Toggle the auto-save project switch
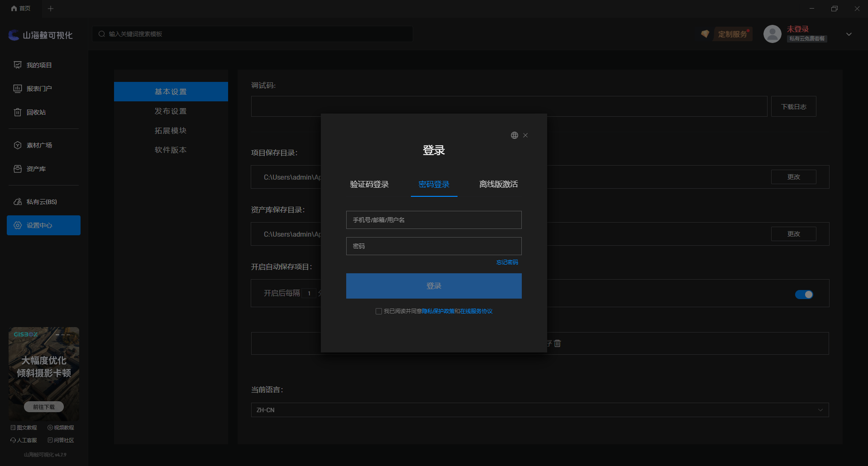 coord(804,295)
